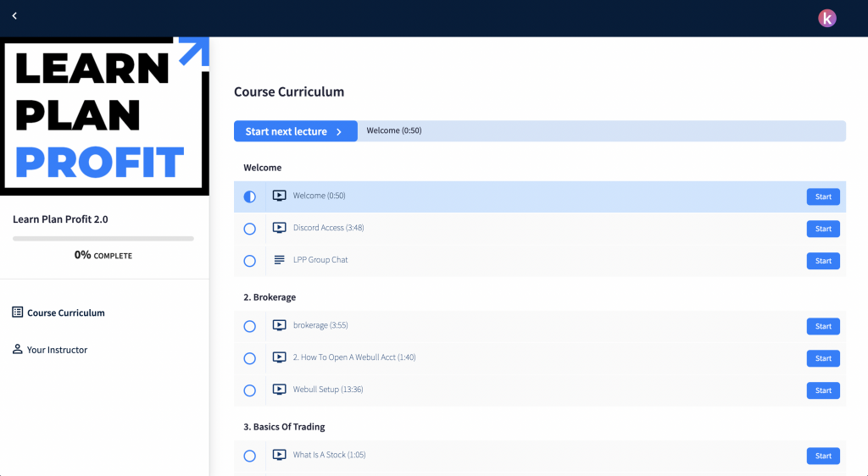Screen dimensions: 868x476
Task: Start How To Open A Webull Acct lecture
Action: [823, 358]
